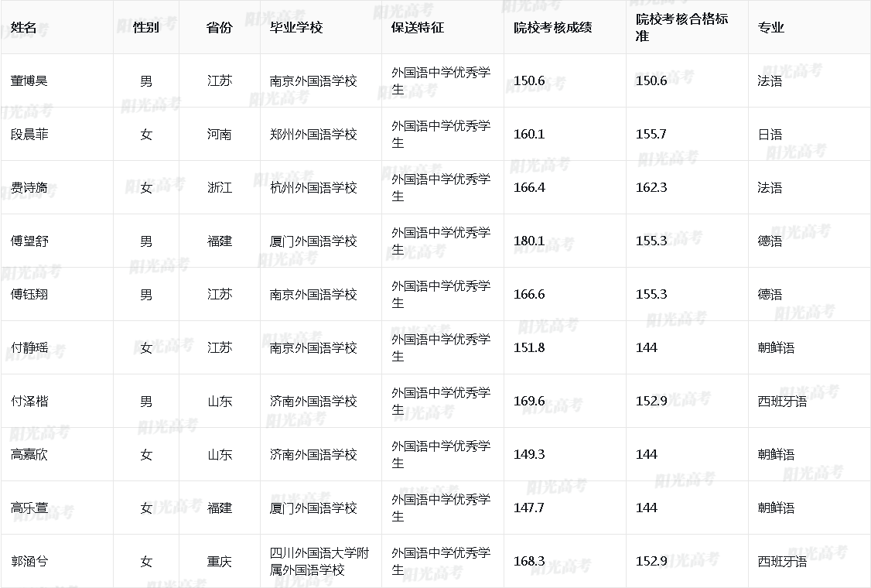Click 男 in 董博昊 row
The height and width of the screenshot is (588, 871).
tap(146, 81)
